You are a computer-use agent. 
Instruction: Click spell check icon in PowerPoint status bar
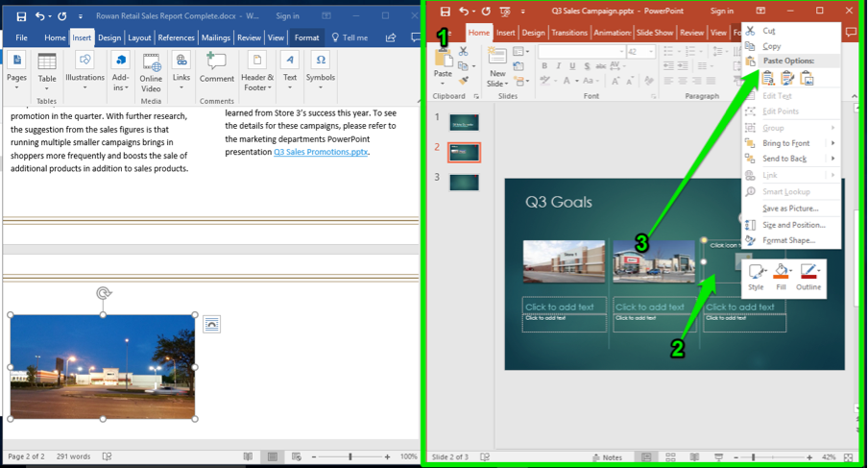(x=484, y=456)
